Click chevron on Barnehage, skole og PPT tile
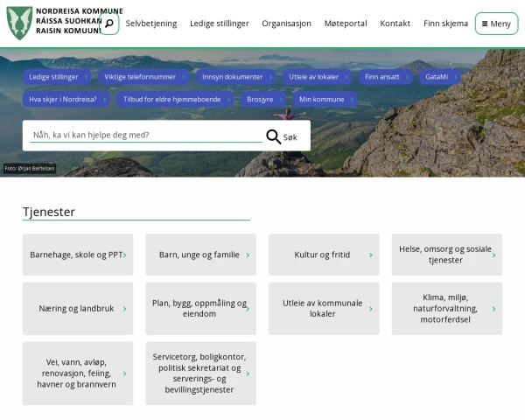 pyautogui.click(x=125, y=255)
